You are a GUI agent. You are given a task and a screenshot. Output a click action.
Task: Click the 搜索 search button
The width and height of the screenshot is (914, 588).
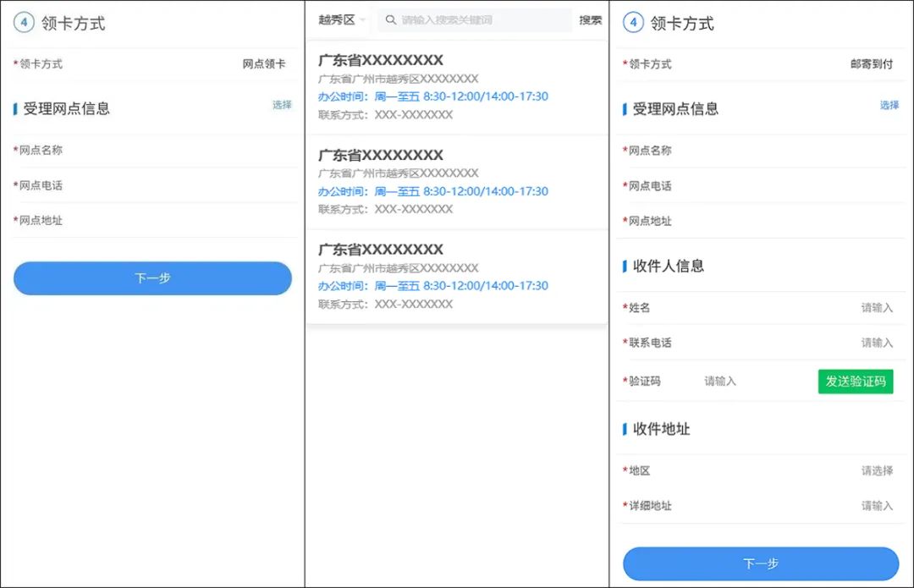click(590, 19)
